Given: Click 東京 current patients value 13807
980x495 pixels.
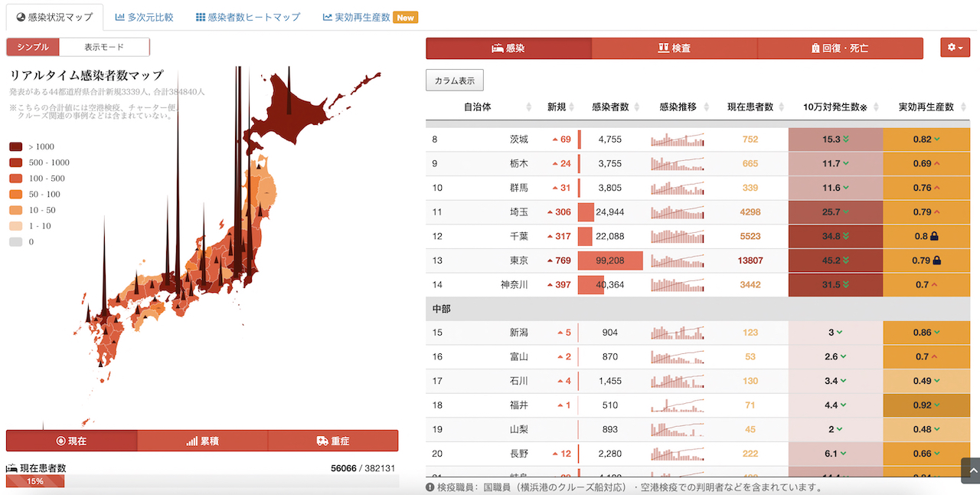Looking at the screenshot, I should click(x=750, y=261).
